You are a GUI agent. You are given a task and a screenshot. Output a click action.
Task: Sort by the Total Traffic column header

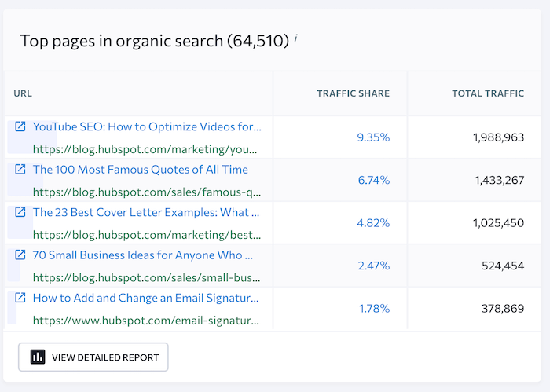(x=487, y=93)
